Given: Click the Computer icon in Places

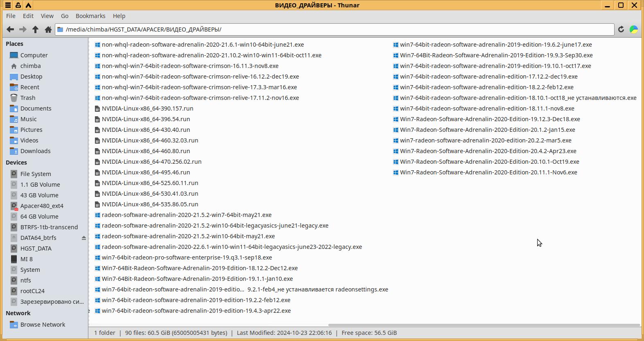Looking at the screenshot, I should [x=14, y=55].
